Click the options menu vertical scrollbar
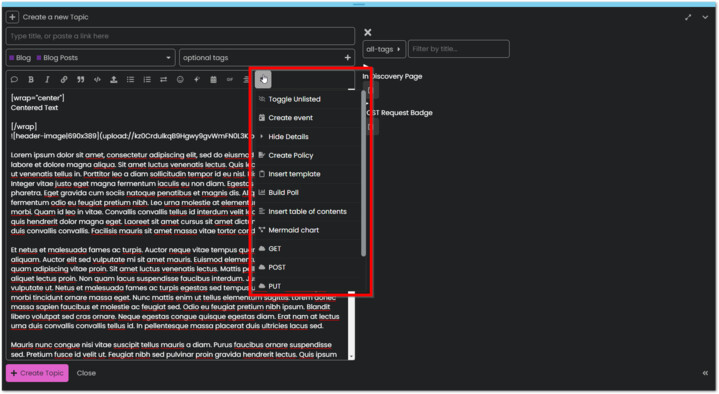 [363, 173]
